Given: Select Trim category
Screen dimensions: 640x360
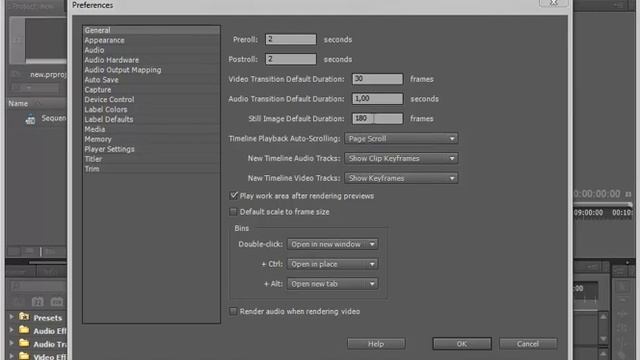Looking at the screenshot, I should click(151, 169).
